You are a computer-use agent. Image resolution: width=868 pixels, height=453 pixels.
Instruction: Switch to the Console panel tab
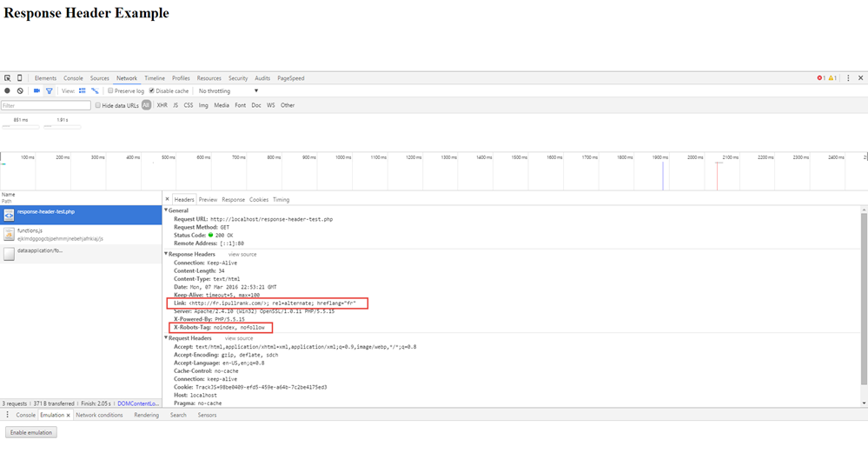tap(73, 78)
